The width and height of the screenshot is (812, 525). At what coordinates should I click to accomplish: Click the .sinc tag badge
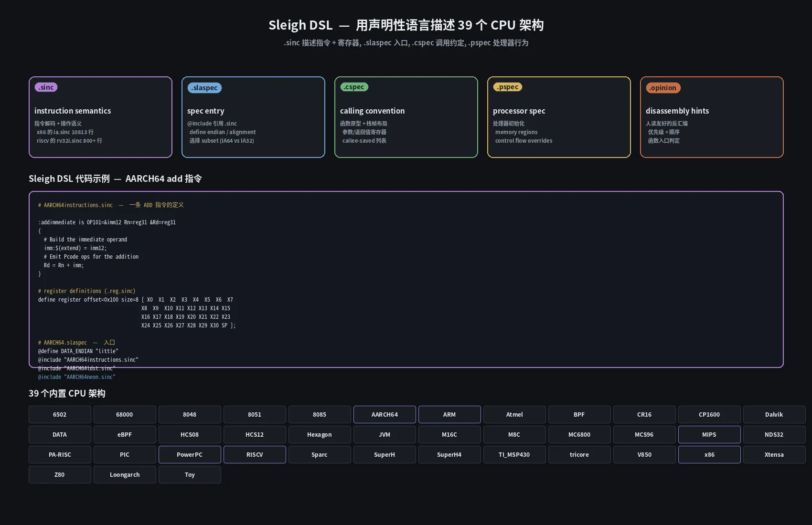(x=46, y=87)
